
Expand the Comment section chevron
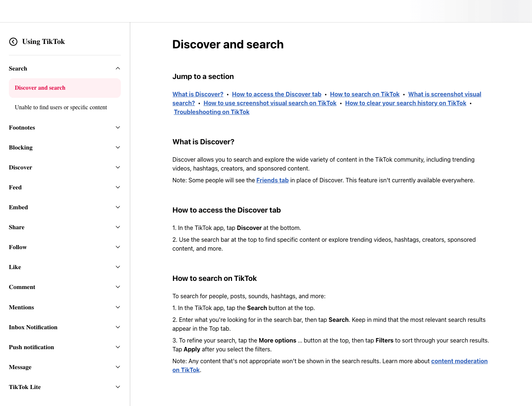(x=118, y=287)
